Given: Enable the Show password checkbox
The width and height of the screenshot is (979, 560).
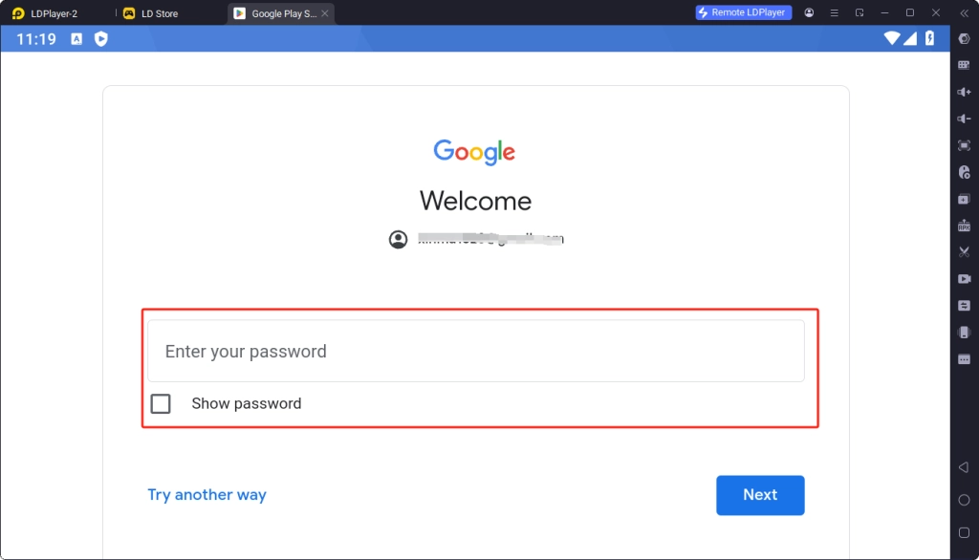Looking at the screenshot, I should click(x=161, y=403).
